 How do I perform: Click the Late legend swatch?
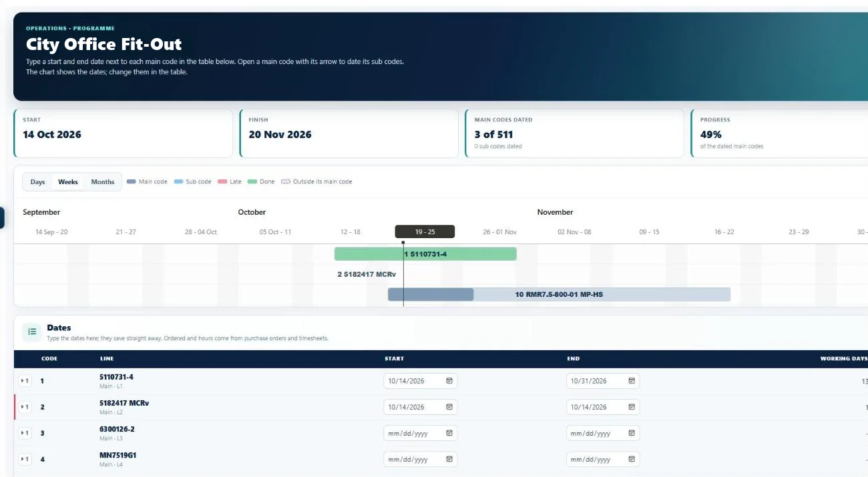(x=222, y=181)
